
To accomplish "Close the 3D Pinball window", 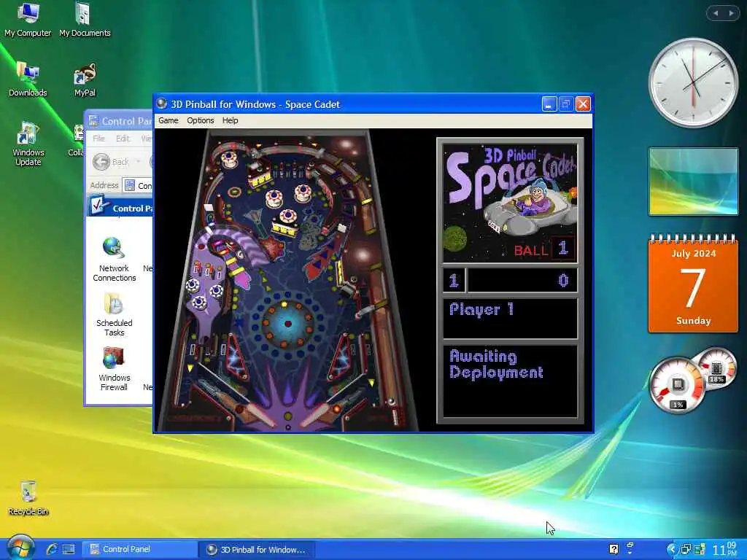I will [x=583, y=104].
